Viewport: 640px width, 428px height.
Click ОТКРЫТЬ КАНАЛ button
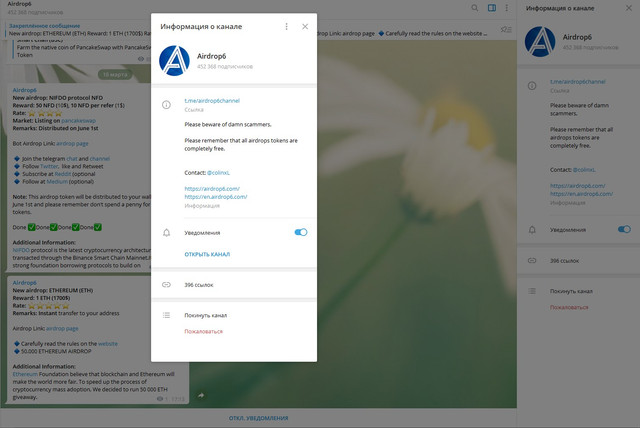click(x=207, y=254)
